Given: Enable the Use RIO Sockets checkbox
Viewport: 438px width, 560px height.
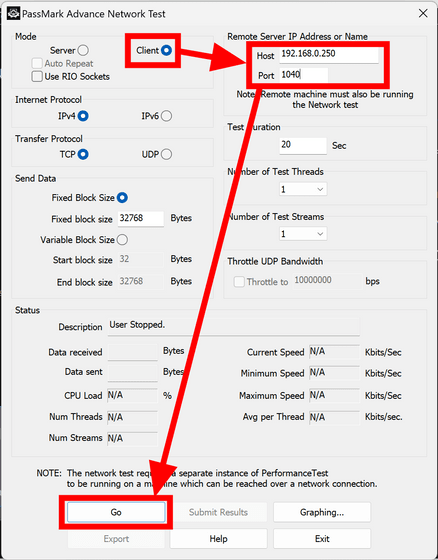Looking at the screenshot, I should 37,76.
